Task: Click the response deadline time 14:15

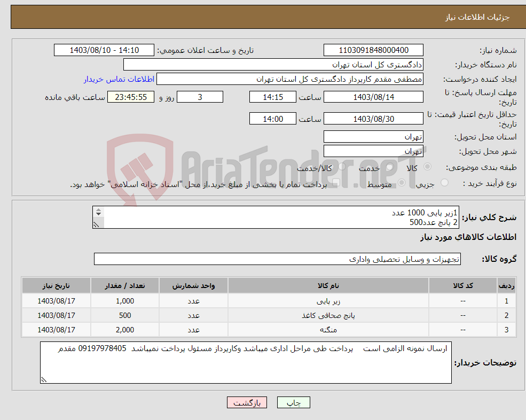Action: pyautogui.click(x=273, y=97)
